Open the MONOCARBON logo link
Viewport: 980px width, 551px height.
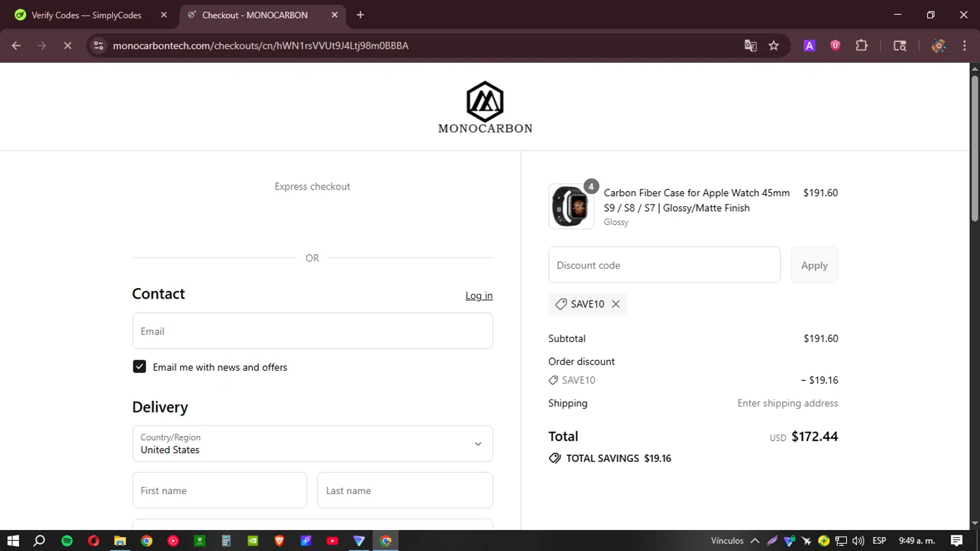(485, 108)
